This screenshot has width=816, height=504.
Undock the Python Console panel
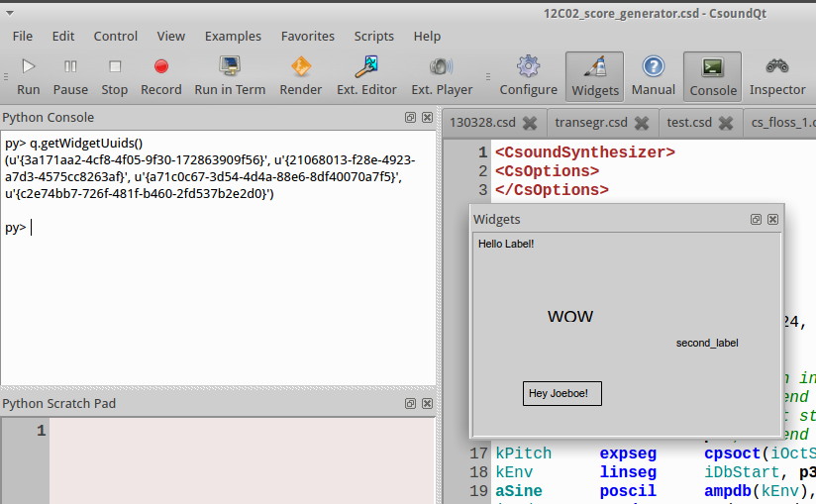coord(410,117)
